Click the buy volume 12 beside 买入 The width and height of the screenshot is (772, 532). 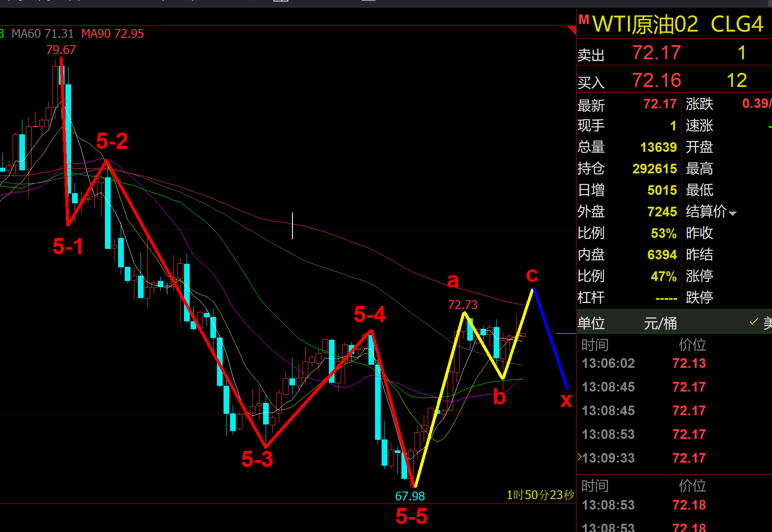[736, 80]
